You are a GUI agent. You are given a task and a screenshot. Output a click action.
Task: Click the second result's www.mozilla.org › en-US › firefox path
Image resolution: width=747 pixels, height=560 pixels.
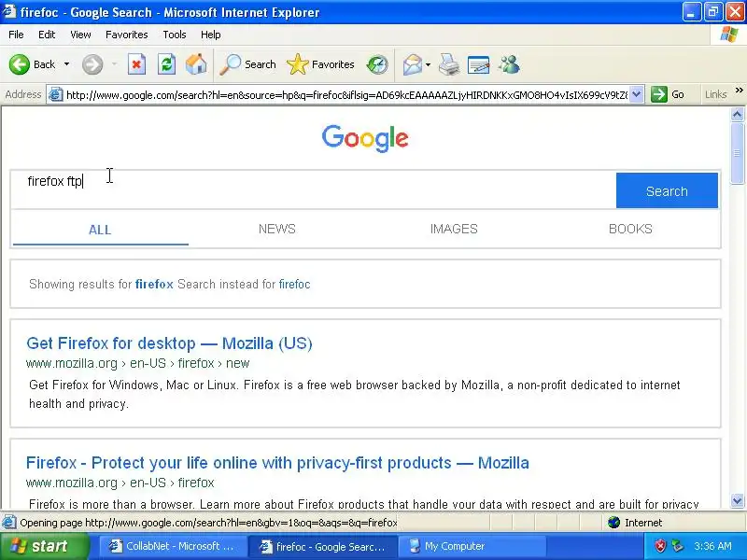[x=120, y=483]
